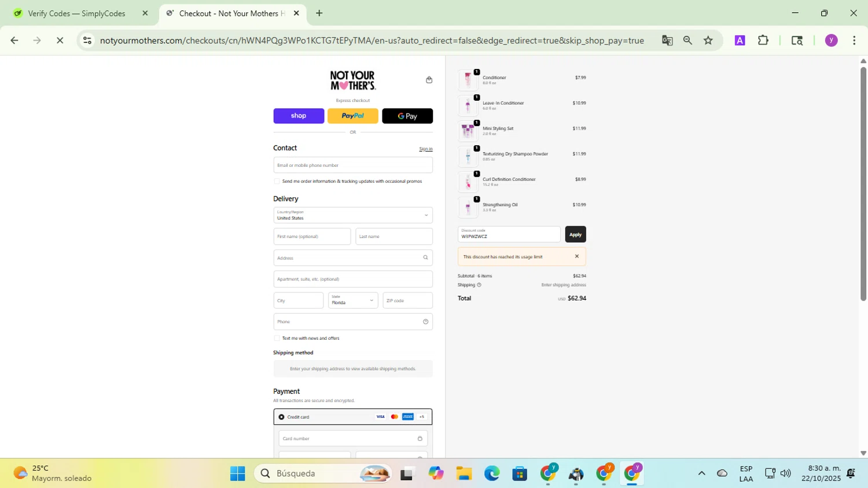This screenshot has width=868, height=488.
Task: Click the ZIP code field
Action: click(x=407, y=300)
